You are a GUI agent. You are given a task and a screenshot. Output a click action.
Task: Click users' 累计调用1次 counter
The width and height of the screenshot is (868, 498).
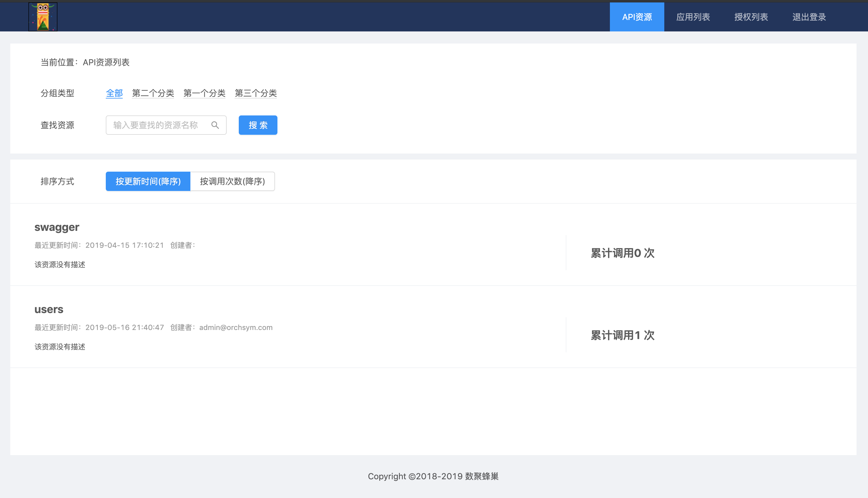coord(623,335)
